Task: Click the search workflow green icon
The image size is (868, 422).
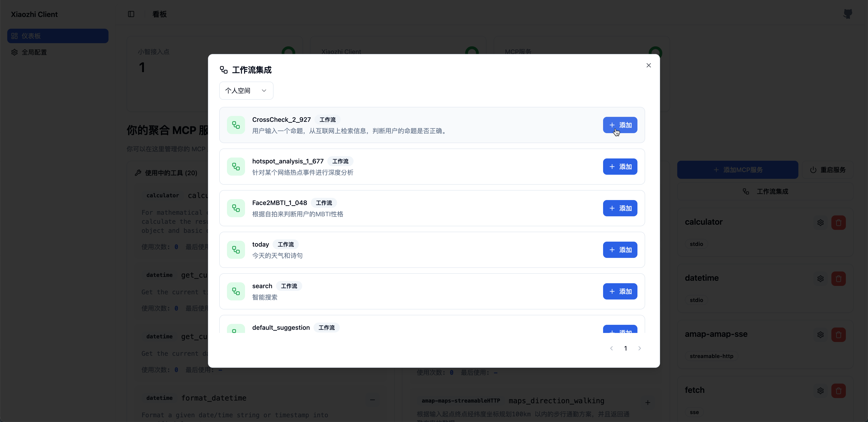Action: 236,291
